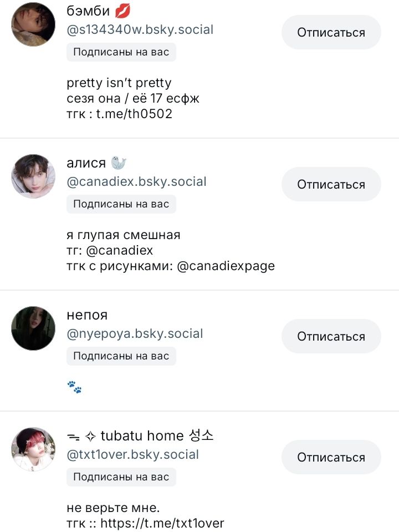Viewport: 399px width, 532px height.
Task: Open the @canadiex.bsky.social handle
Action: 136,181
